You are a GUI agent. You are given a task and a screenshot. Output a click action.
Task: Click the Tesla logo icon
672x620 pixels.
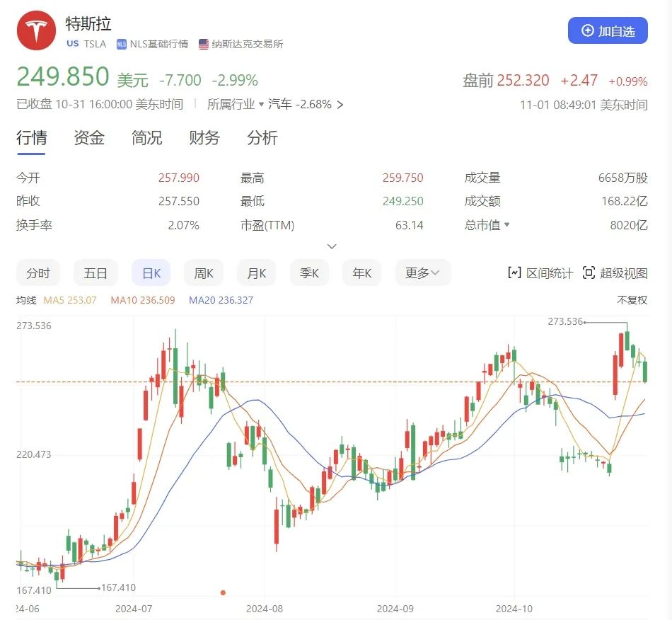tap(36, 32)
